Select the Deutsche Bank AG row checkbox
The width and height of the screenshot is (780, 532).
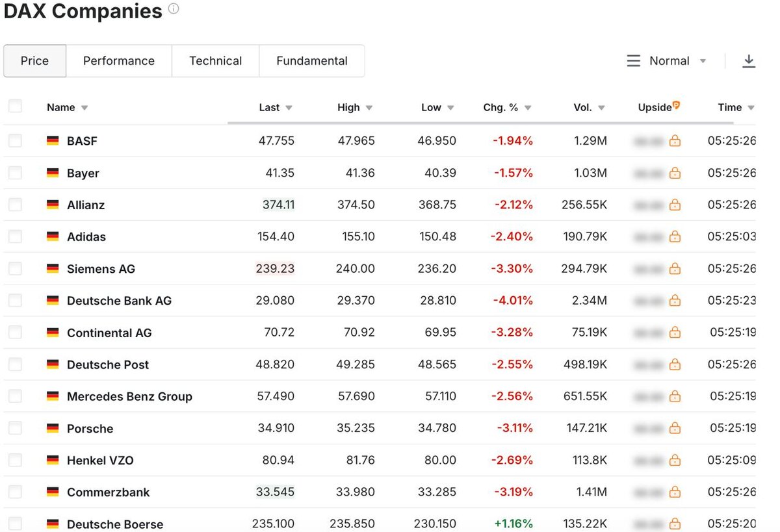(x=15, y=301)
